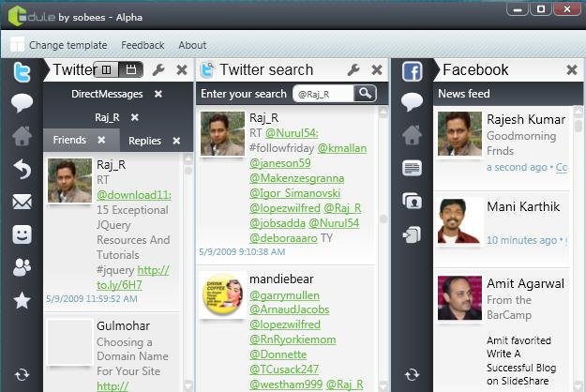The width and height of the screenshot is (586, 392).
Task: Click the favorites star icon
Action: pyautogui.click(x=23, y=300)
